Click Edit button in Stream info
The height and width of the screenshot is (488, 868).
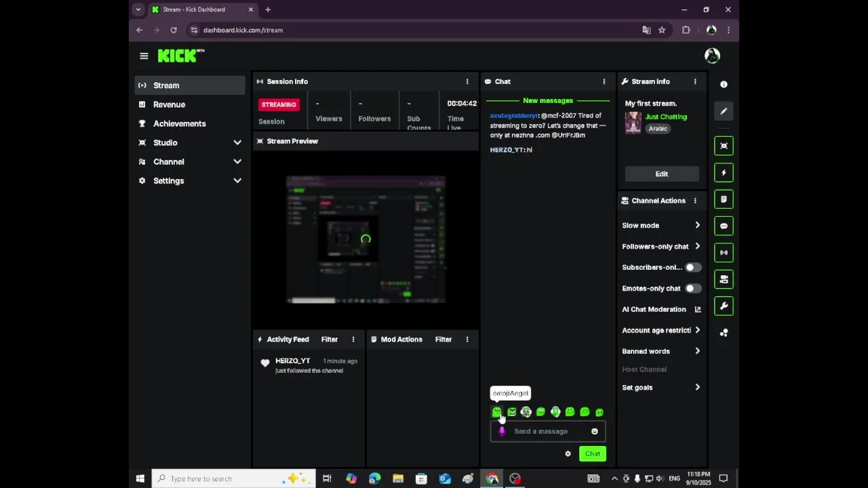pos(662,174)
